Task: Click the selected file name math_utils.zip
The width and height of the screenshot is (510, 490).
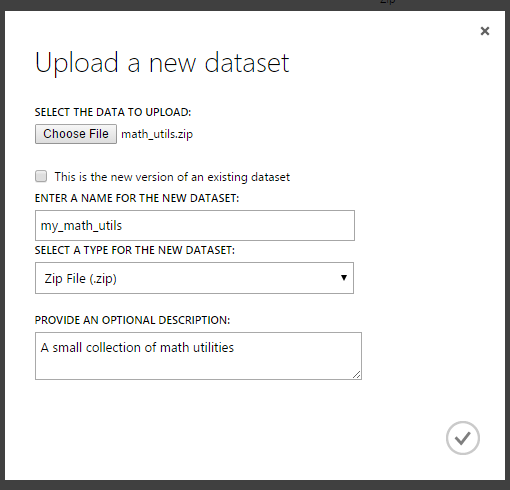Action: (157, 134)
